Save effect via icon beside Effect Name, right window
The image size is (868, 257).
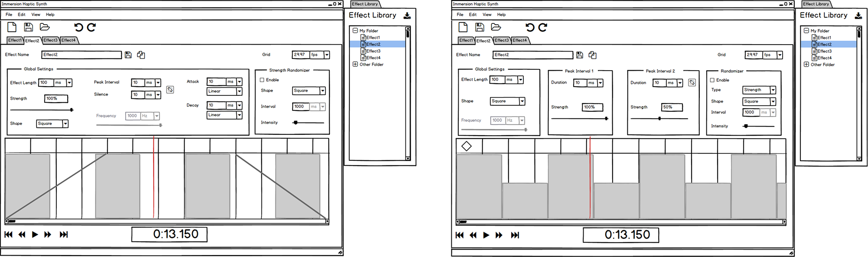tap(579, 55)
